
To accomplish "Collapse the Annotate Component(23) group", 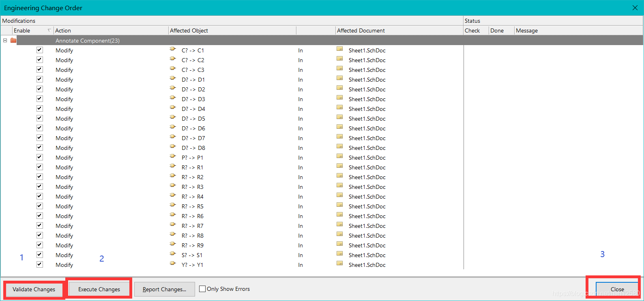I will pos(5,40).
